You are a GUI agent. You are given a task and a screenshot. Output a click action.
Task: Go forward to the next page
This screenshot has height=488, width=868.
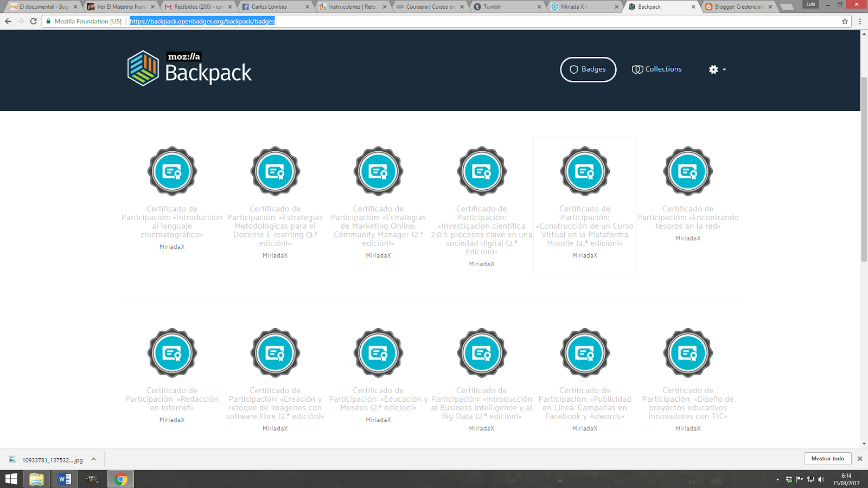(21, 21)
